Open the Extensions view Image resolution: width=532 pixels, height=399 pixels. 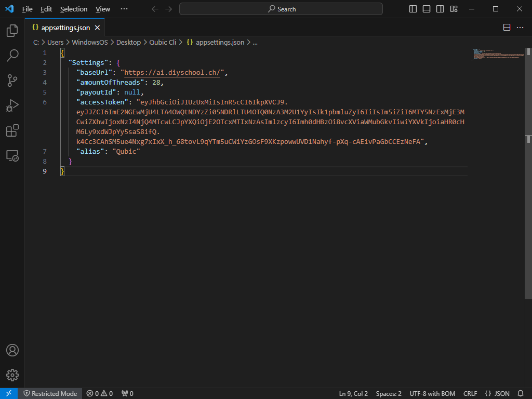click(x=12, y=130)
